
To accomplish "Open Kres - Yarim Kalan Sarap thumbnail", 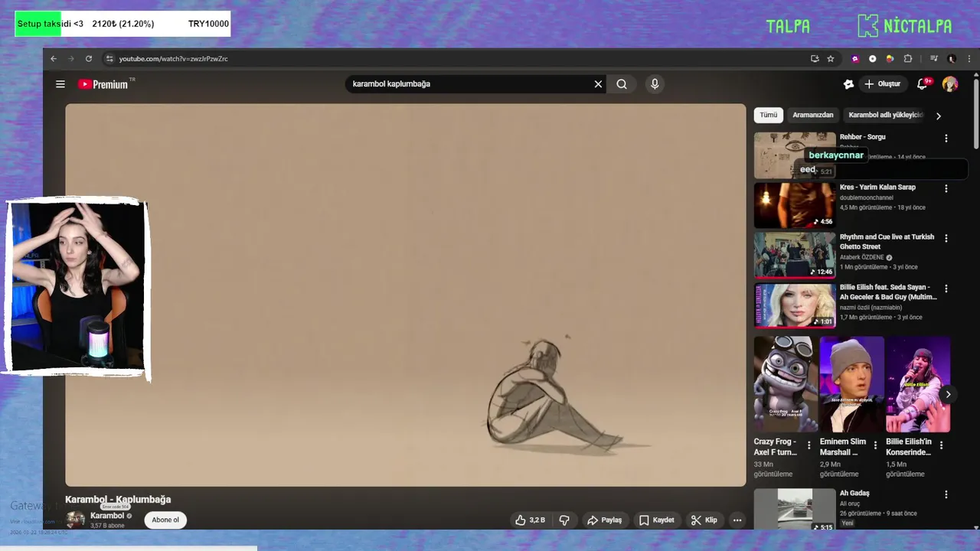I will (x=795, y=205).
